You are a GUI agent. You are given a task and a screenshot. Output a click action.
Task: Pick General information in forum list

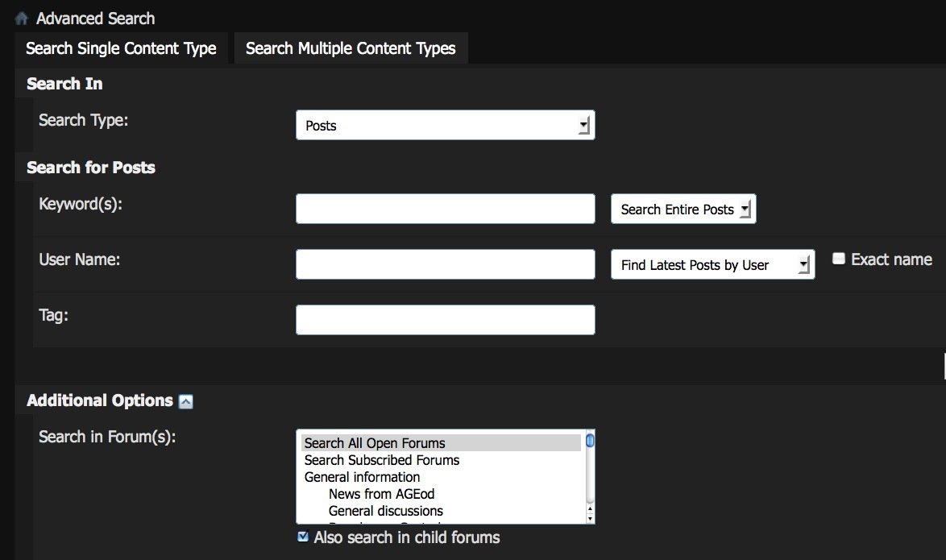[362, 477]
